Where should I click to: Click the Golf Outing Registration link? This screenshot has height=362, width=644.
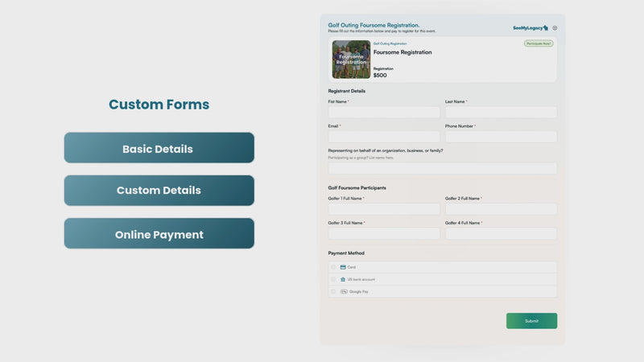click(x=390, y=43)
